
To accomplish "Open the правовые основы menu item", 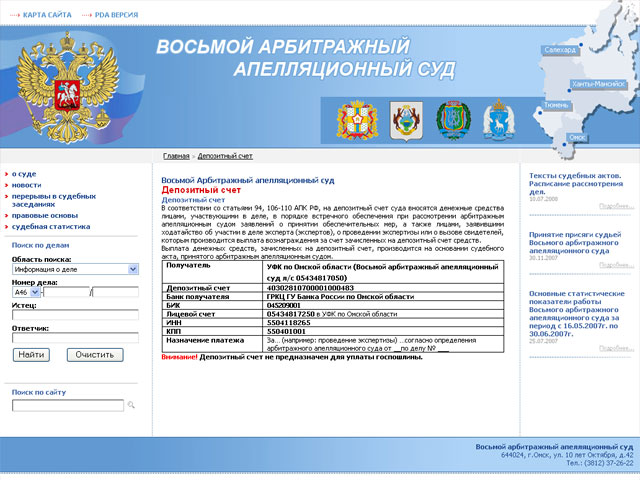I will (x=44, y=215).
